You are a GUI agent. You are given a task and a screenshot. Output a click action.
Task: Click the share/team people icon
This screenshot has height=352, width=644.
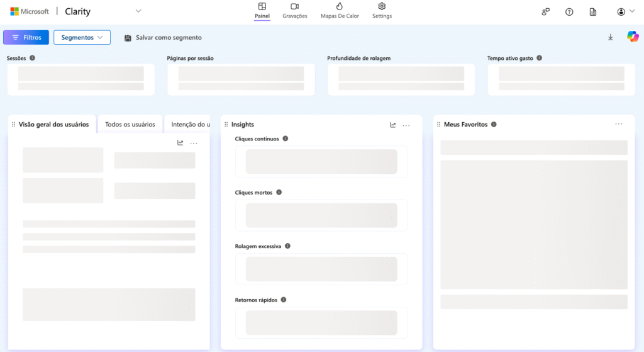pyautogui.click(x=545, y=12)
